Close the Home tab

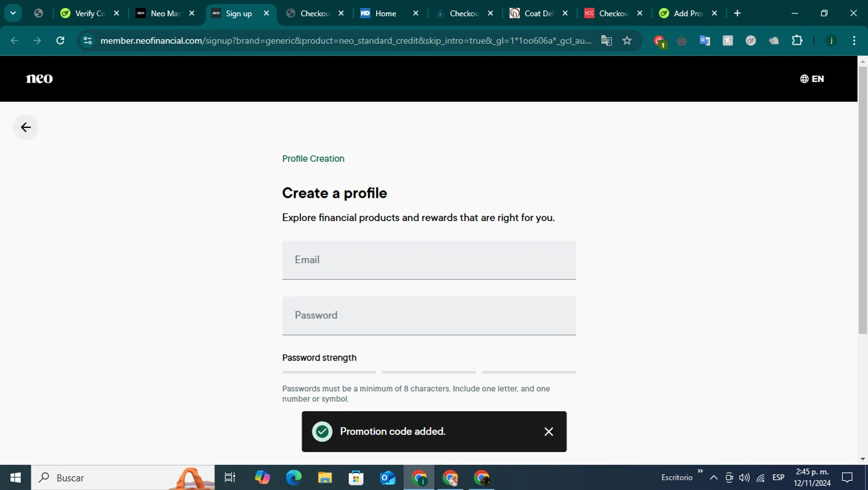(x=415, y=13)
